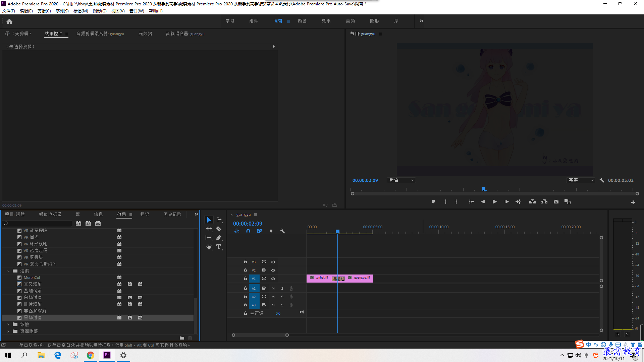Screen dimensions: 644x362
Task: Toggle V2 track visibility eye
Action: point(273,270)
